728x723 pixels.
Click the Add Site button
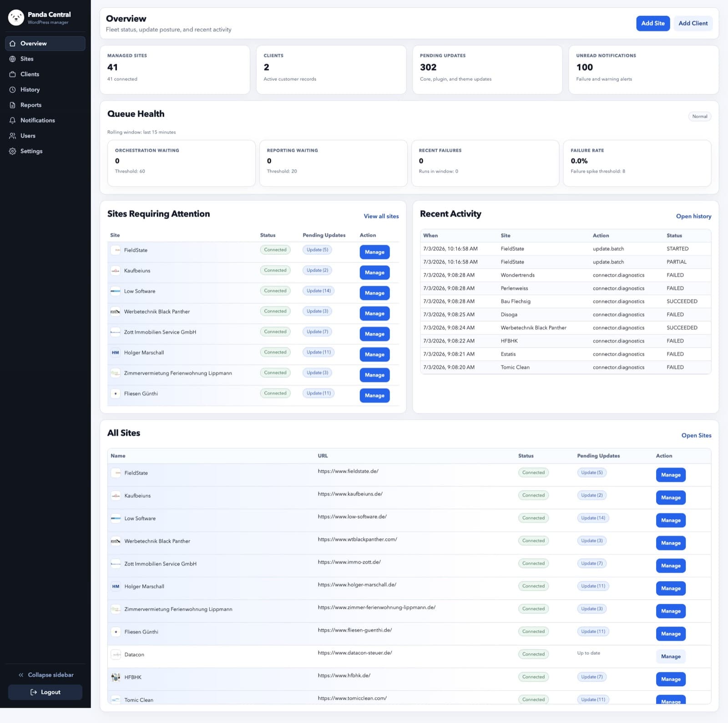click(653, 23)
